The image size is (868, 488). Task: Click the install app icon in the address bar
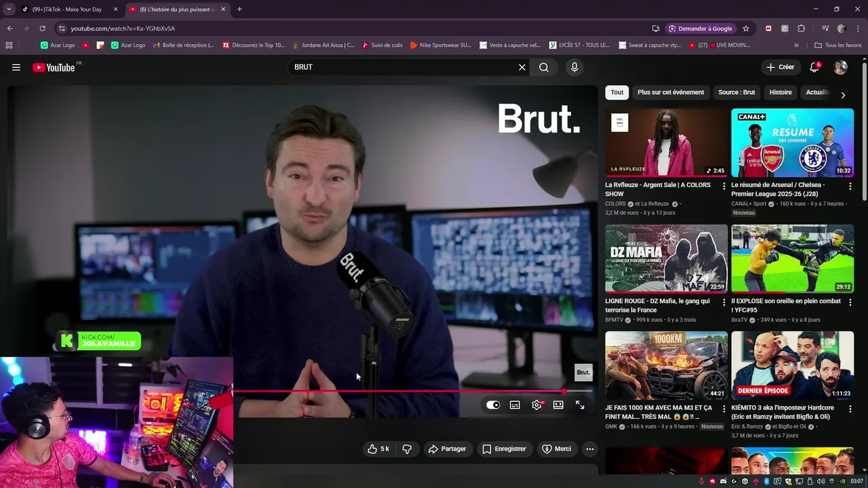pos(656,28)
